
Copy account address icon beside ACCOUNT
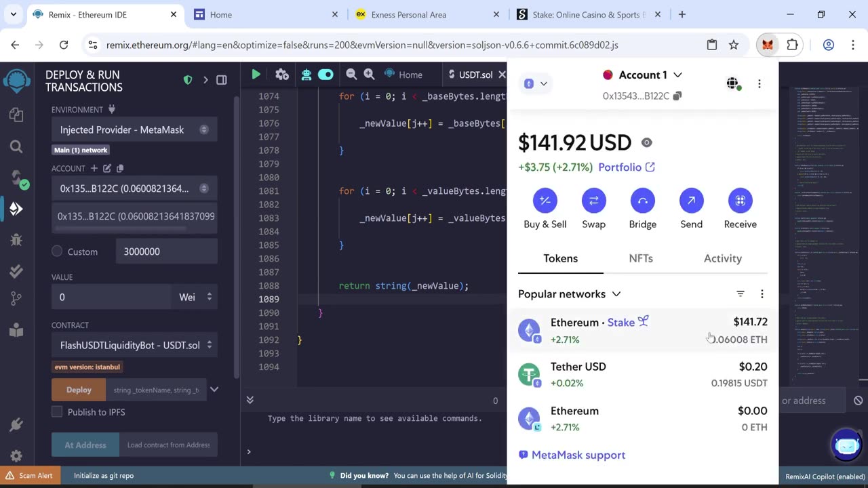pyautogui.click(x=120, y=168)
